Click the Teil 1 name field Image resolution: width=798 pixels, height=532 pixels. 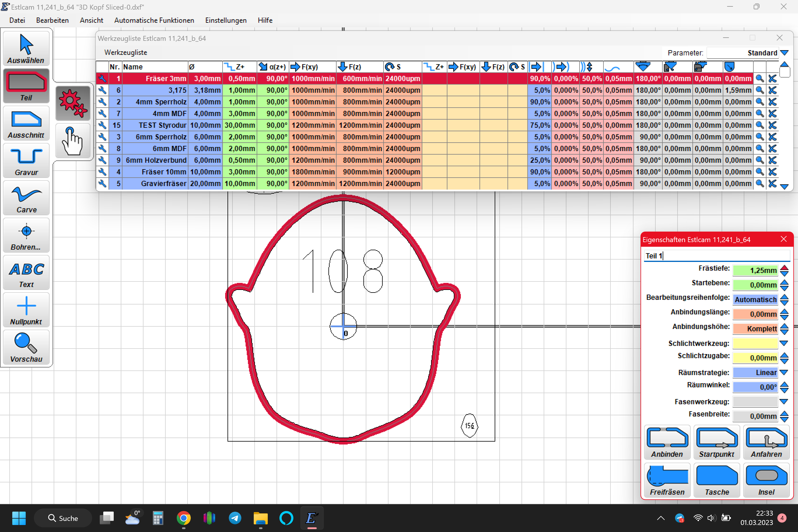click(x=717, y=256)
